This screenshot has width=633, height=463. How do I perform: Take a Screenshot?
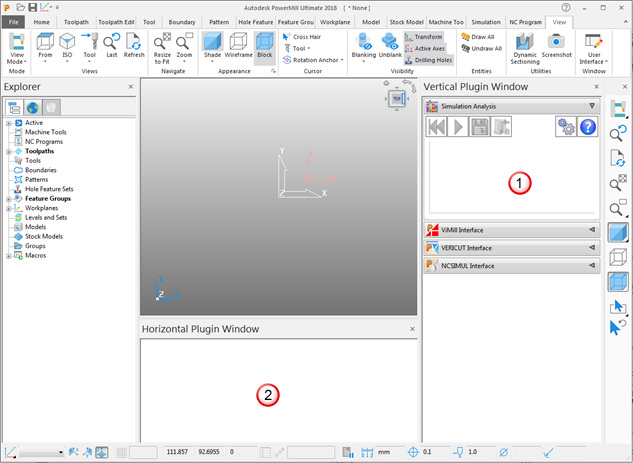point(556,46)
